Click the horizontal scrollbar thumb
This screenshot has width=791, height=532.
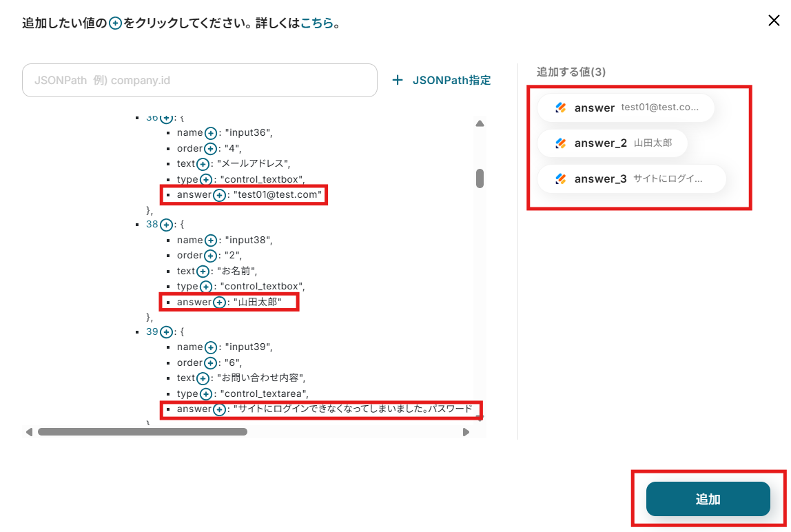(x=143, y=432)
